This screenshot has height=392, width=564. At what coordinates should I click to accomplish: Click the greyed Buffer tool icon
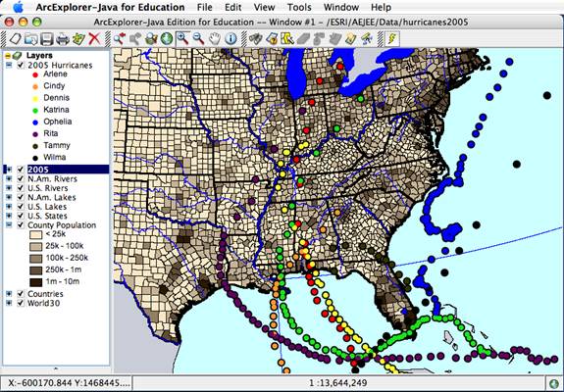coord(319,39)
